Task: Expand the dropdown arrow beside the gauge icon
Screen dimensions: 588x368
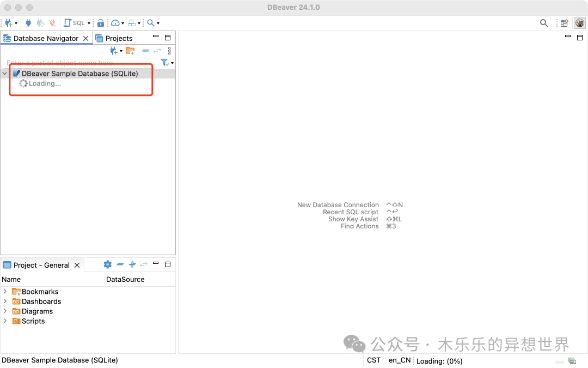Action: pos(122,23)
